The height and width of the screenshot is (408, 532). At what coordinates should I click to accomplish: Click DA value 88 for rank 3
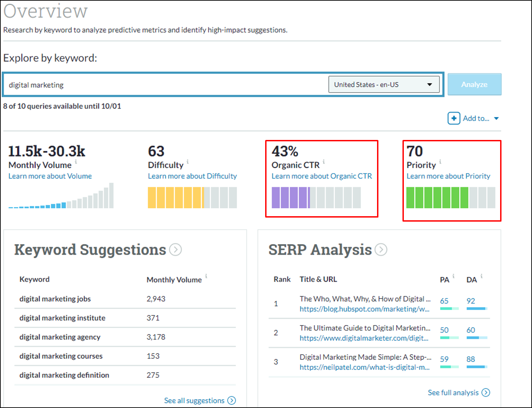pyautogui.click(x=471, y=359)
